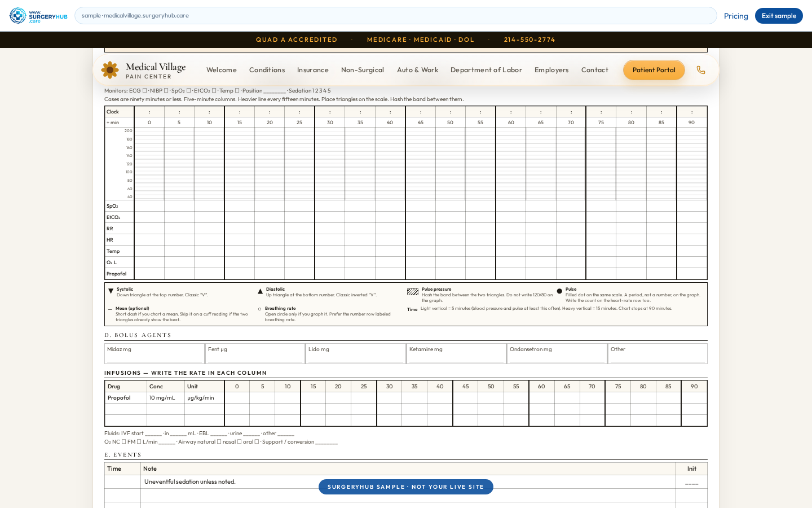Click the Exit sample button

pos(779,16)
